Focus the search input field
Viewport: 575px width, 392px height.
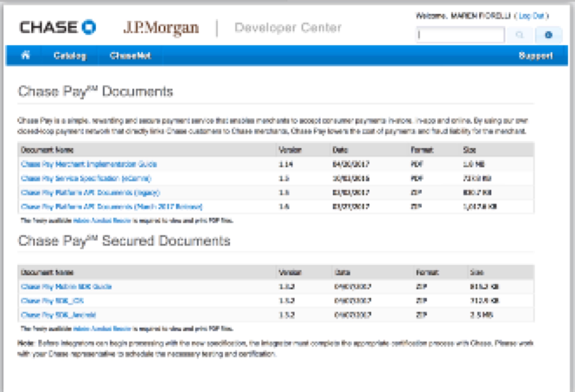tap(460, 35)
